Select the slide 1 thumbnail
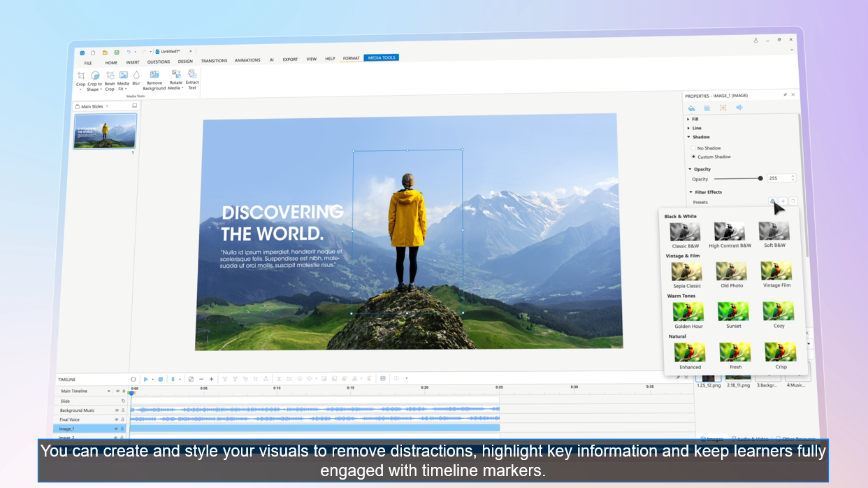 coord(106,131)
